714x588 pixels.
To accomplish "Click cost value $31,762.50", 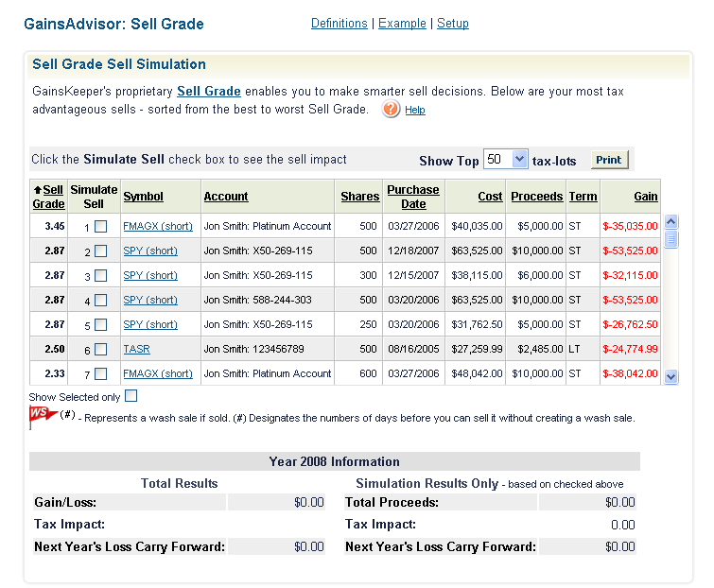I will [x=477, y=324].
